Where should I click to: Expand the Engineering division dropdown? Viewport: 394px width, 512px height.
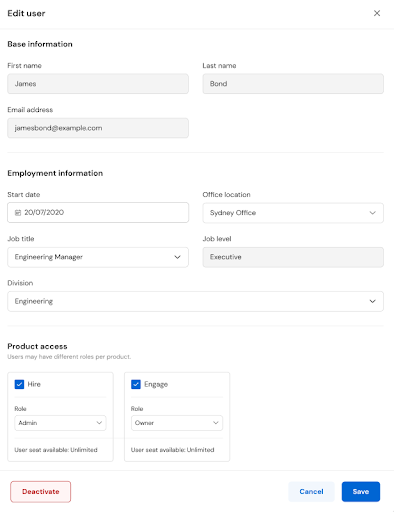pos(195,301)
